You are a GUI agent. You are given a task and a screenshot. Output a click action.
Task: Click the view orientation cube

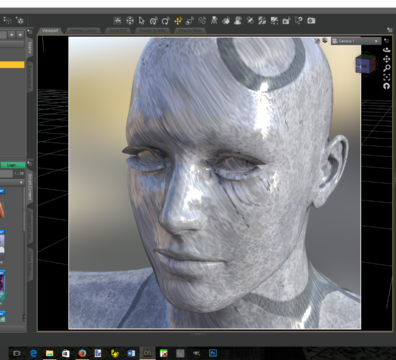click(365, 64)
